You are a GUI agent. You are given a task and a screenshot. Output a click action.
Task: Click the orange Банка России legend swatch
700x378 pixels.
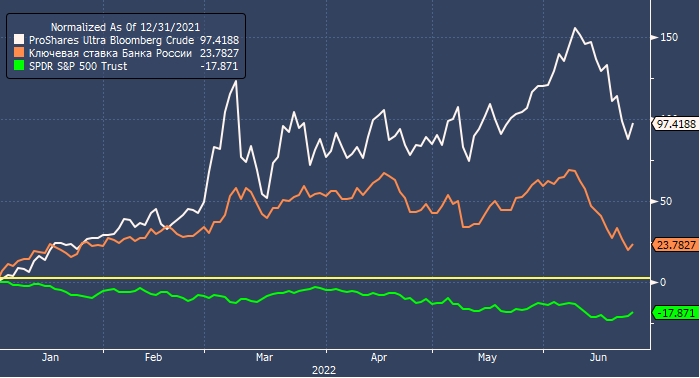(x=19, y=53)
